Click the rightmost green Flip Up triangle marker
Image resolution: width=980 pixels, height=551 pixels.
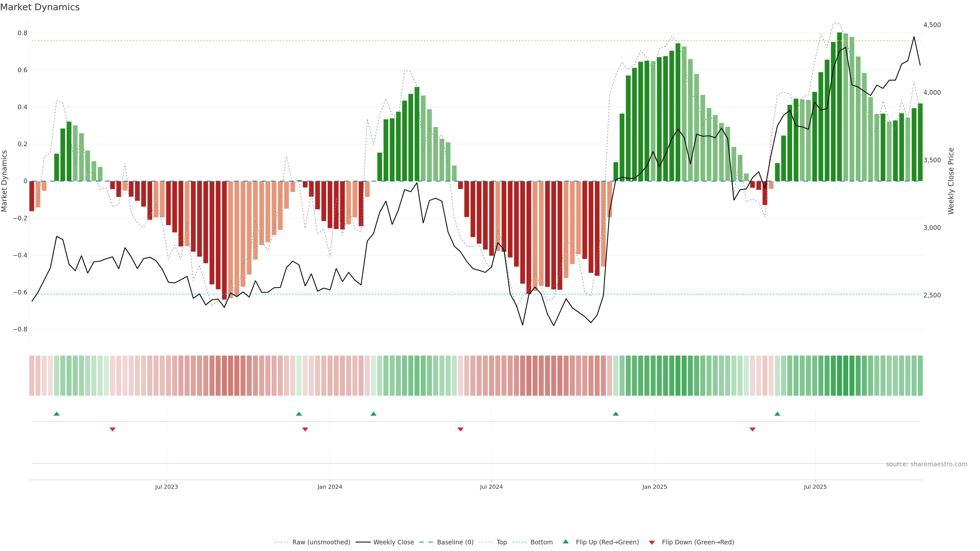click(x=777, y=414)
